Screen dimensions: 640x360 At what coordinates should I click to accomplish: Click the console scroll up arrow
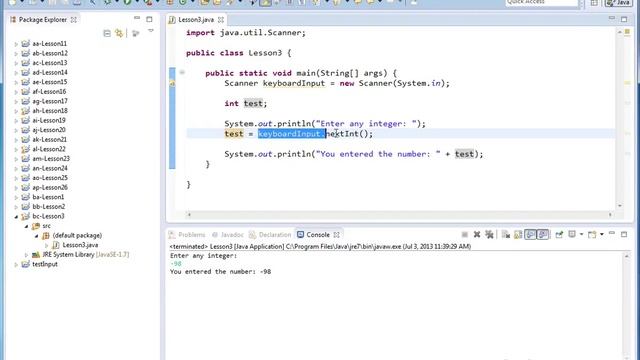click(627, 256)
